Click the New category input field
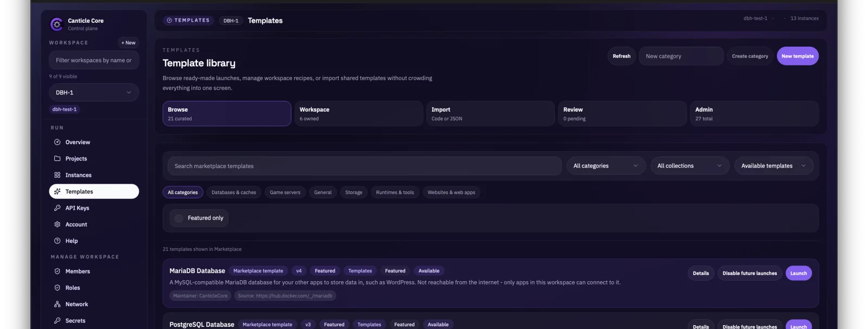 681,56
